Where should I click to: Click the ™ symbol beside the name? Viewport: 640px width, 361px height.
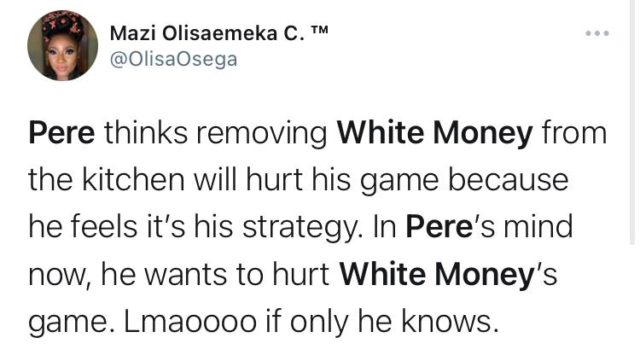[x=319, y=31]
